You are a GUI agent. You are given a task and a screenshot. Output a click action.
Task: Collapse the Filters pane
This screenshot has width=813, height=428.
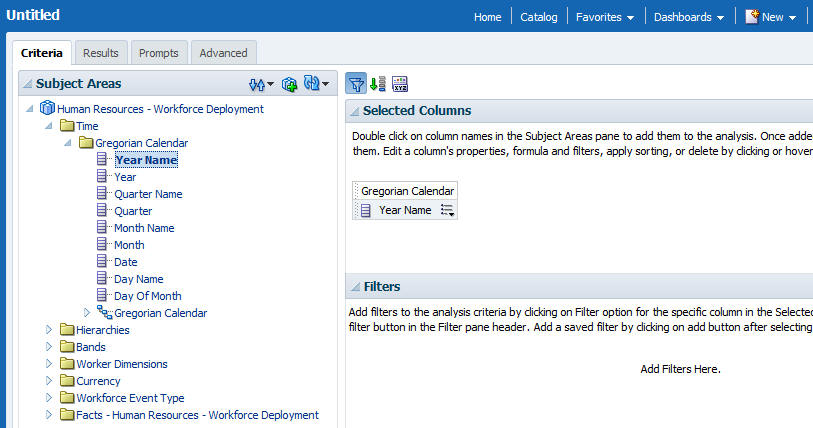pos(355,286)
